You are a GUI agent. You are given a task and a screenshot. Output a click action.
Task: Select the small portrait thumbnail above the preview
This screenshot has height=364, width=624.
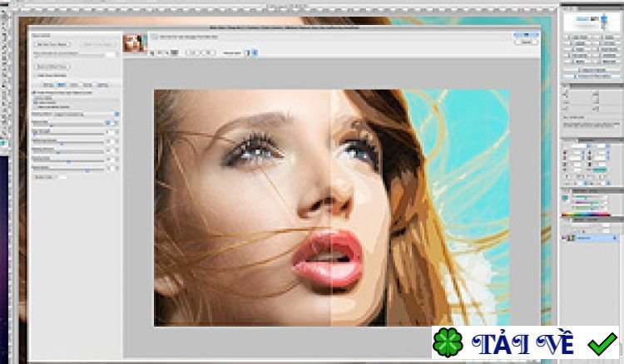point(134,43)
